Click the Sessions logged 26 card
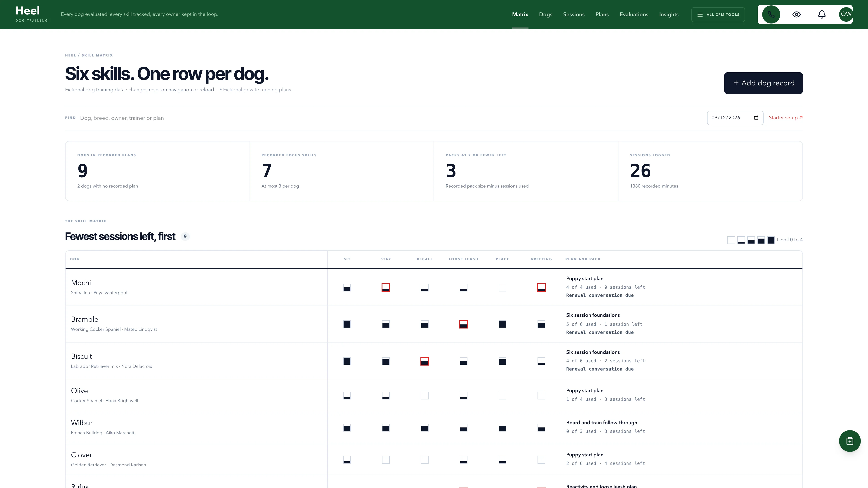 (x=710, y=171)
